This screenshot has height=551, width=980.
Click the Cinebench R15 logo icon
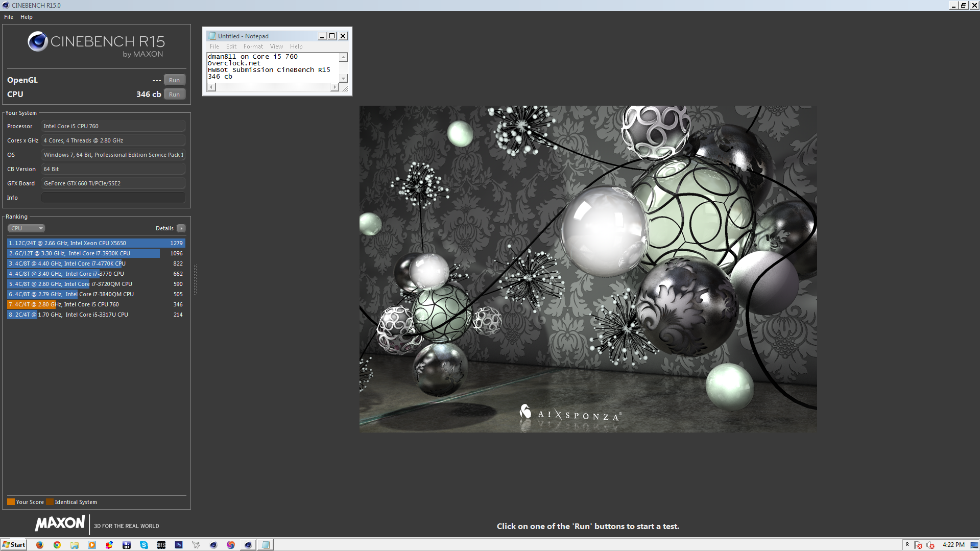[x=38, y=41]
